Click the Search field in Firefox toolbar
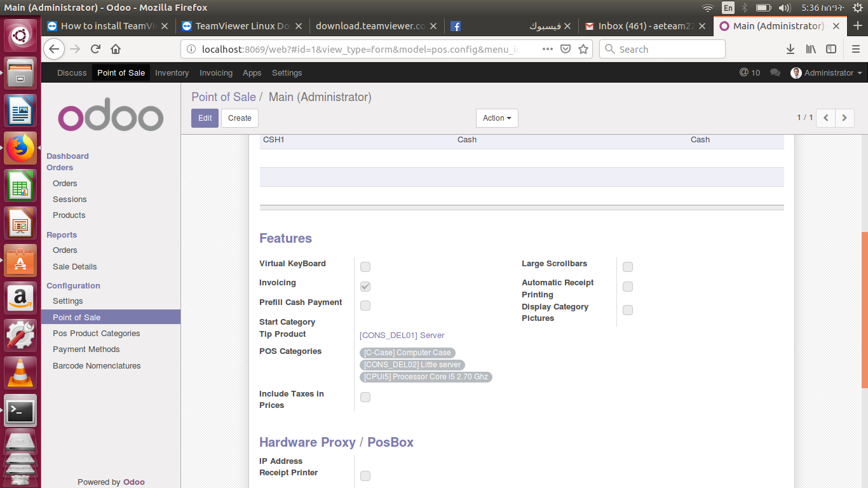 (x=661, y=49)
